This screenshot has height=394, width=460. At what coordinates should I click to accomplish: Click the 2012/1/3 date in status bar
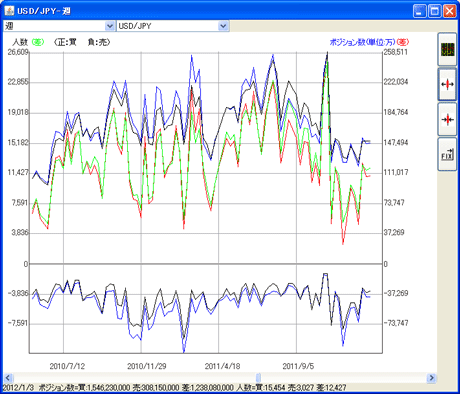(18, 388)
